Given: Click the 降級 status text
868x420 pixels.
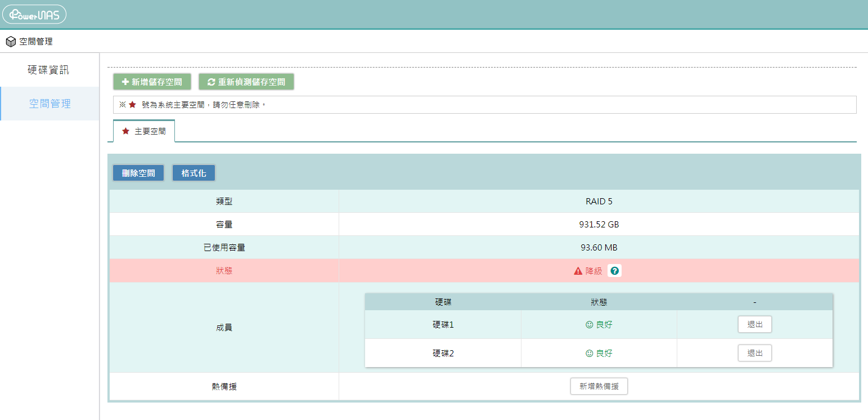Looking at the screenshot, I should (594, 271).
